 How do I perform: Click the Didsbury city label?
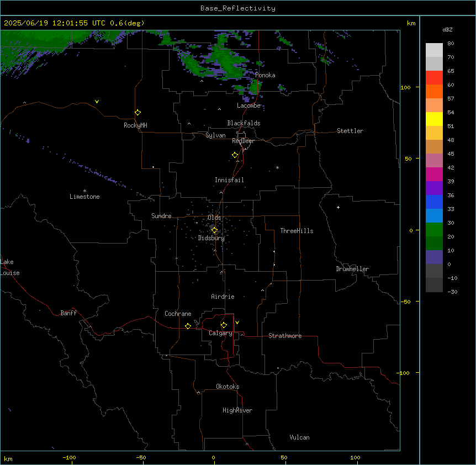[x=211, y=238]
